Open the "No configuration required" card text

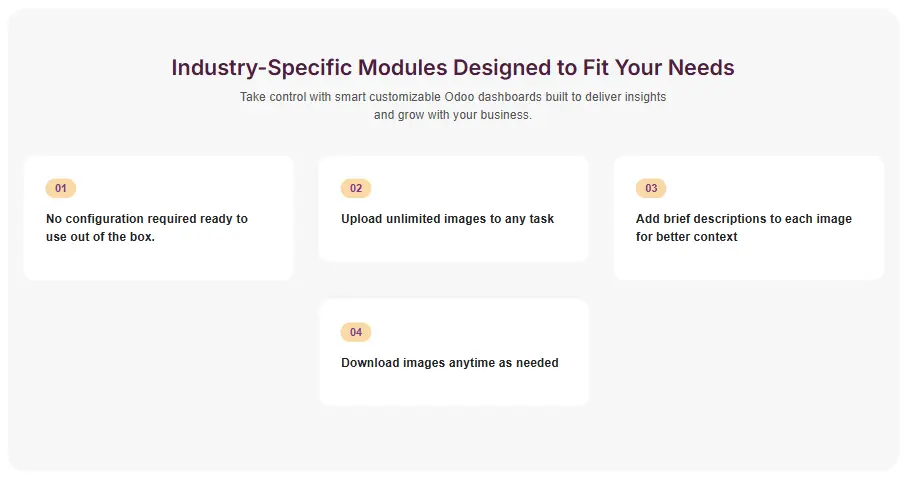coord(134,219)
